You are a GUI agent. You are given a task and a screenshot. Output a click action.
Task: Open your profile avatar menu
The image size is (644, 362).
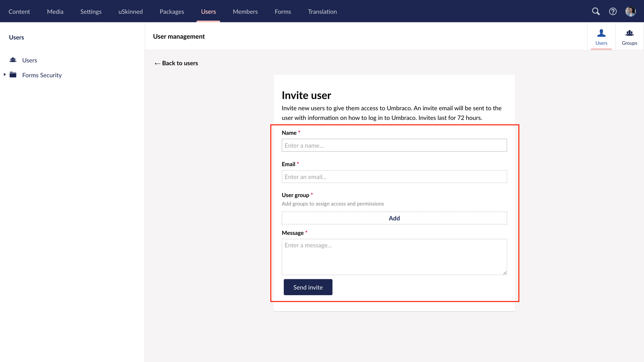(630, 11)
